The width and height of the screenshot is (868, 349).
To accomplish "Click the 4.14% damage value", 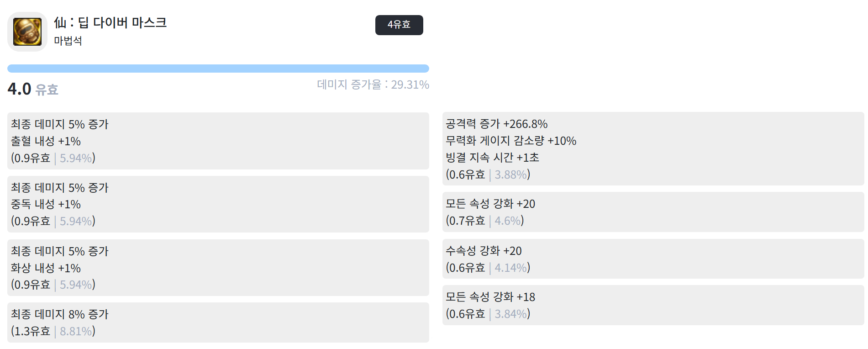I will (x=511, y=268).
